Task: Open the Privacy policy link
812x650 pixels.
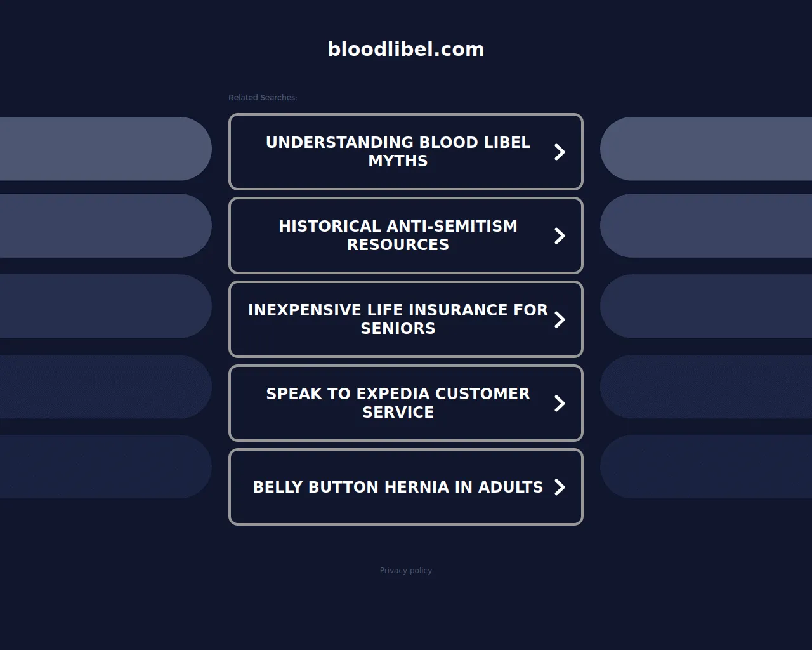Action: pyautogui.click(x=406, y=571)
